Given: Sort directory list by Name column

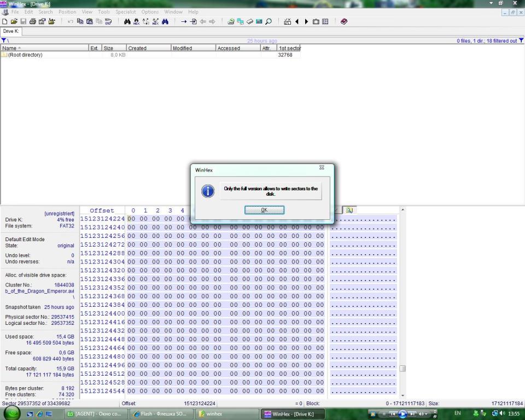Looking at the screenshot, I should 44,48.
